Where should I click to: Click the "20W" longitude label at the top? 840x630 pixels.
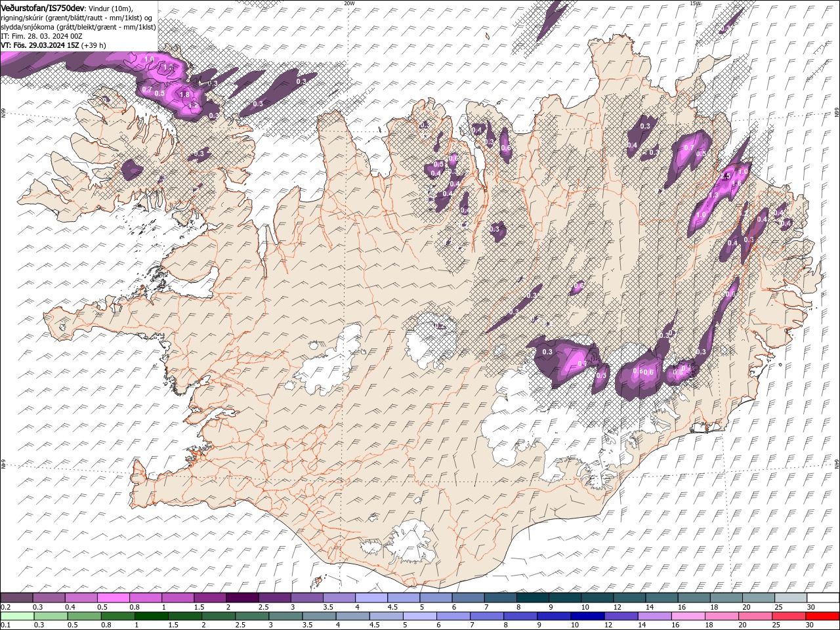[350, 3]
